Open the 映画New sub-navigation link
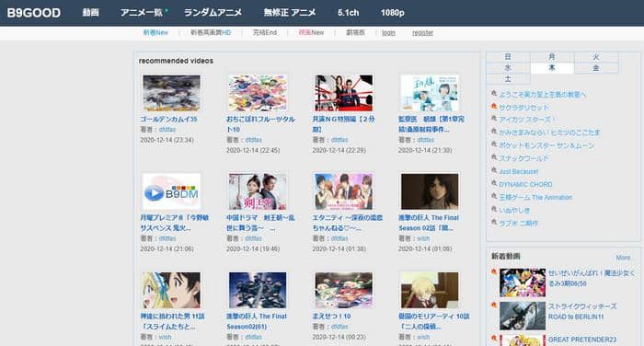 point(311,32)
